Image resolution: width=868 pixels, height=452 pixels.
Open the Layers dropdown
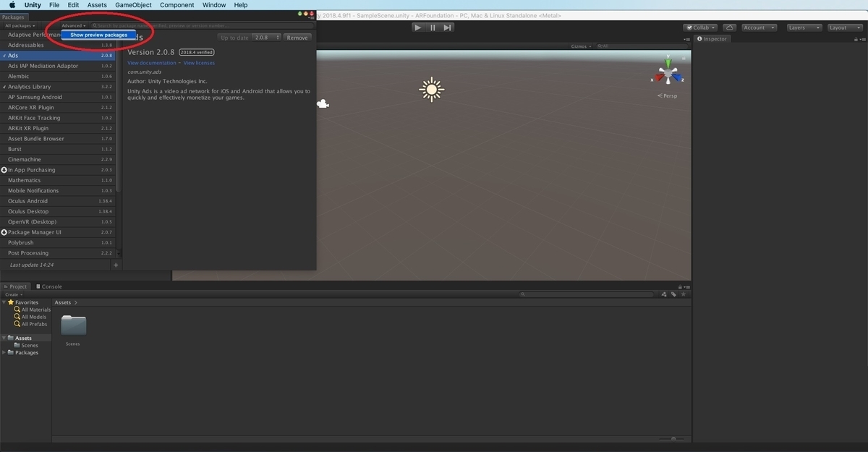tap(803, 27)
